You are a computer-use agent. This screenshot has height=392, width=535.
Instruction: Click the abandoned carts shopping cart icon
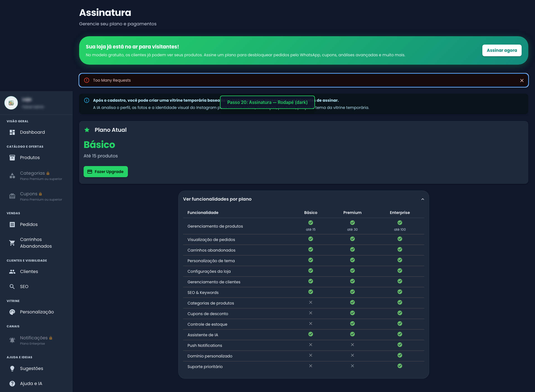[12, 243]
